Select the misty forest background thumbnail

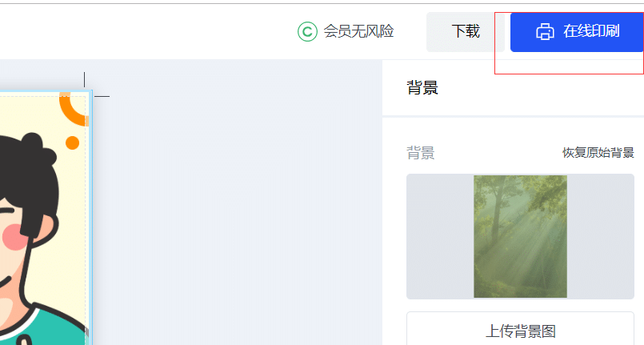point(520,237)
